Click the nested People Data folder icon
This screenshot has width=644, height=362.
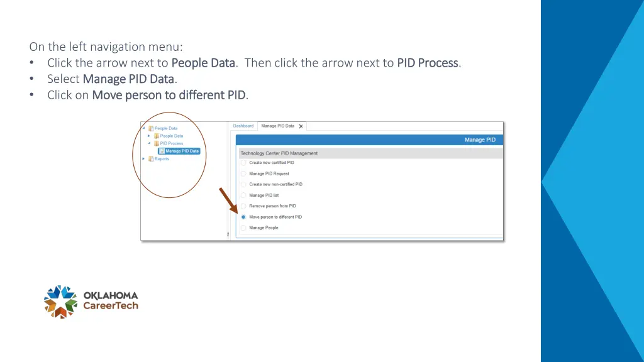tap(157, 136)
